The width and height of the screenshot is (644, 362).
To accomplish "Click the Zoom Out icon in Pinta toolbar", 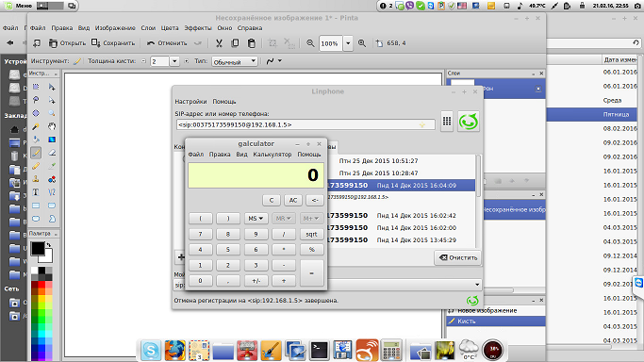I will 310,43.
